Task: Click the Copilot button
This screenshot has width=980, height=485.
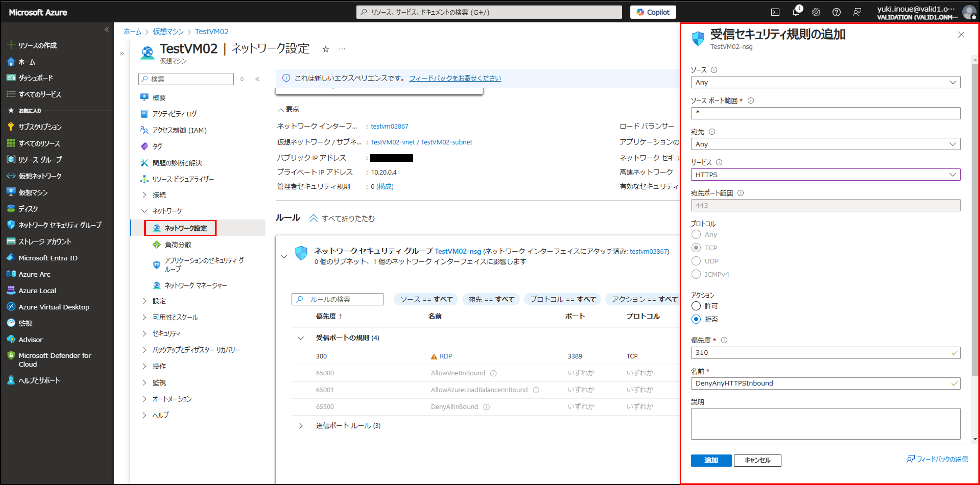Action: (653, 12)
